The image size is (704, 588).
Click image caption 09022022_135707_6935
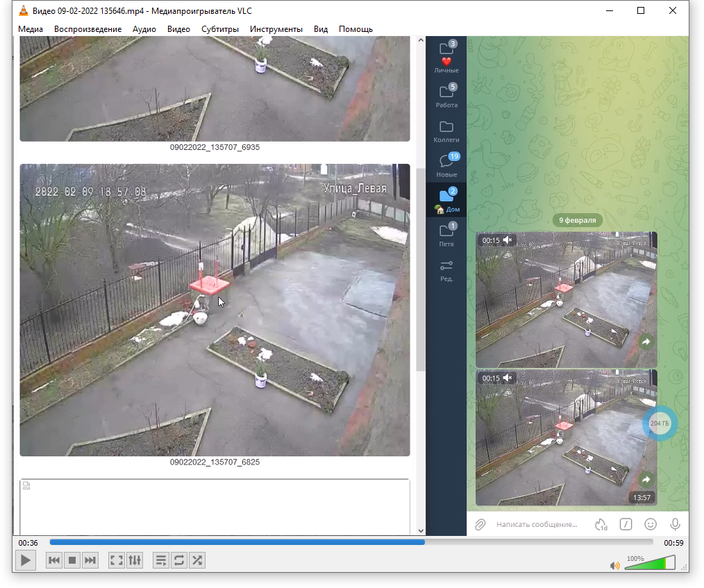click(215, 147)
